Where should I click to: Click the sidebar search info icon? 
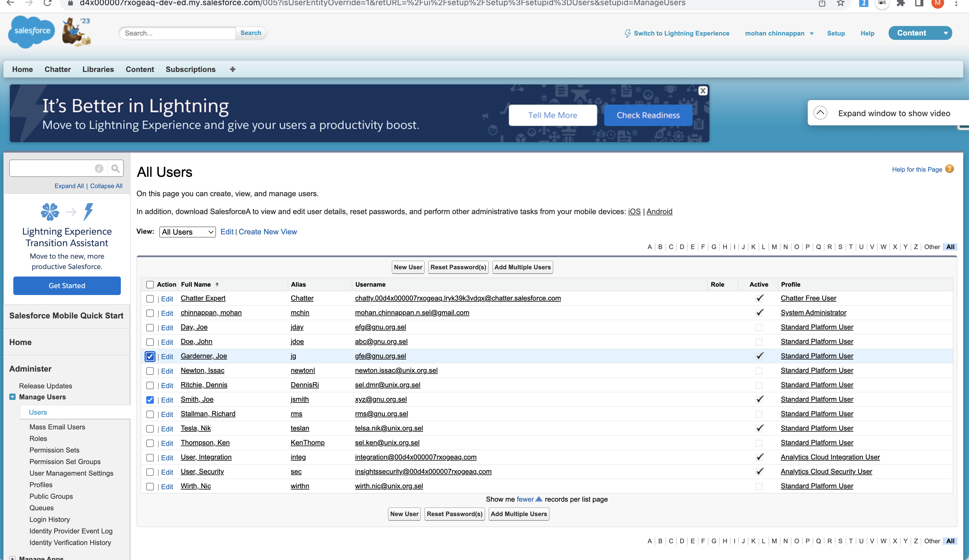click(x=99, y=168)
